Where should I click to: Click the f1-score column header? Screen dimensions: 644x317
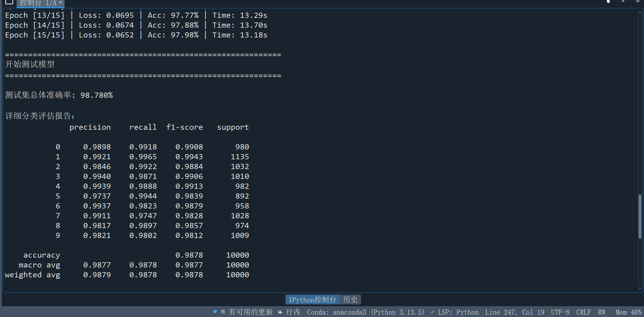[x=184, y=127]
